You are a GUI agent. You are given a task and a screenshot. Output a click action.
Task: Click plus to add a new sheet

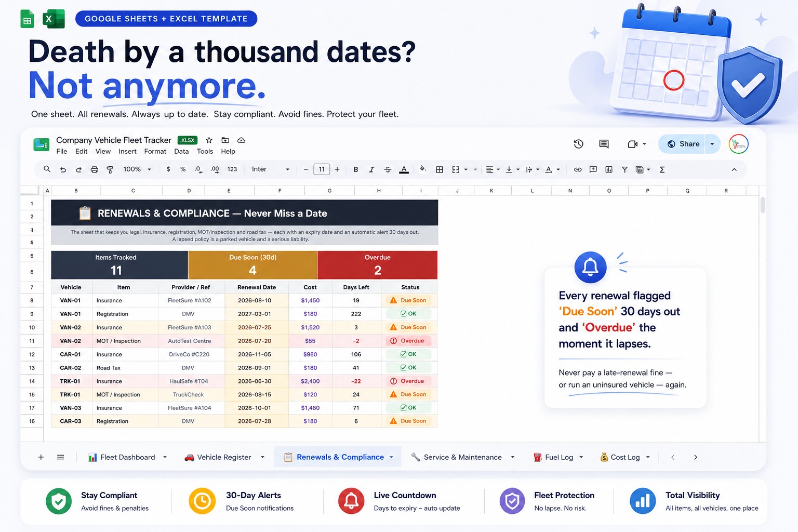(41, 457)
